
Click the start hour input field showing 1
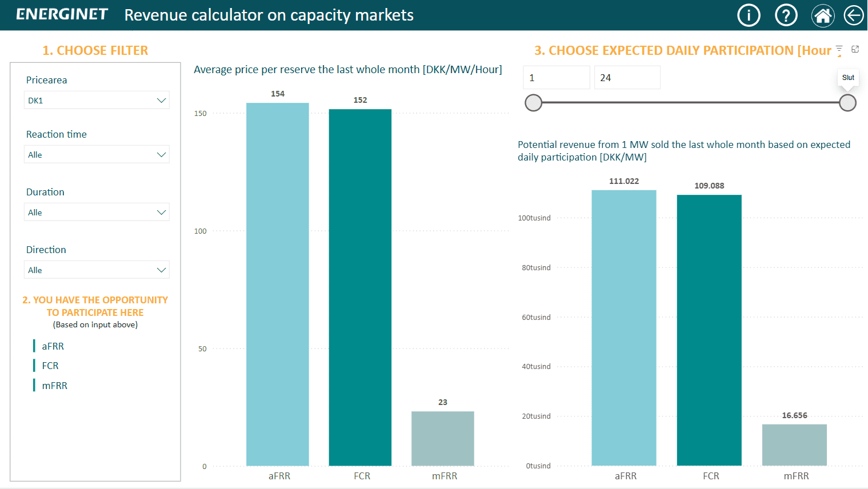coord(556,78)
